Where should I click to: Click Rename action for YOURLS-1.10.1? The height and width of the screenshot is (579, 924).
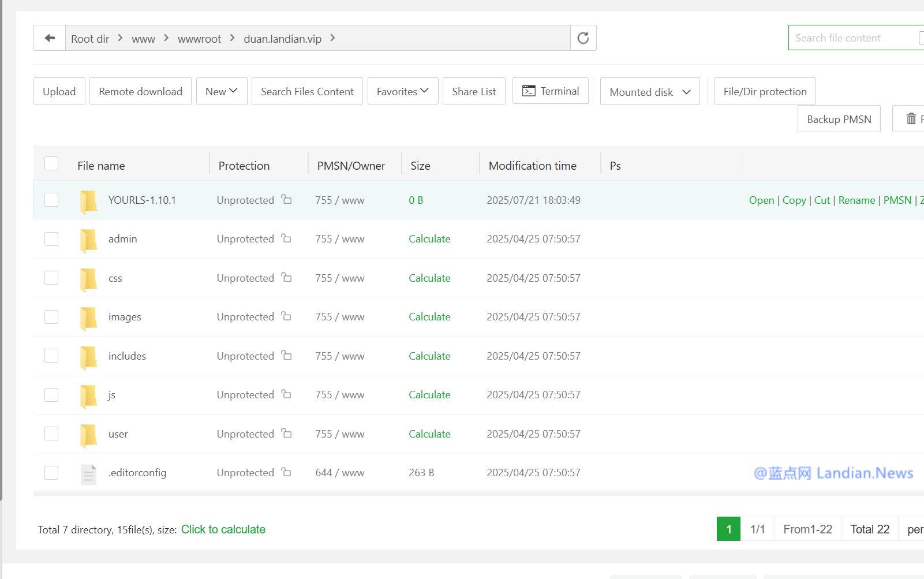(856, 200)
